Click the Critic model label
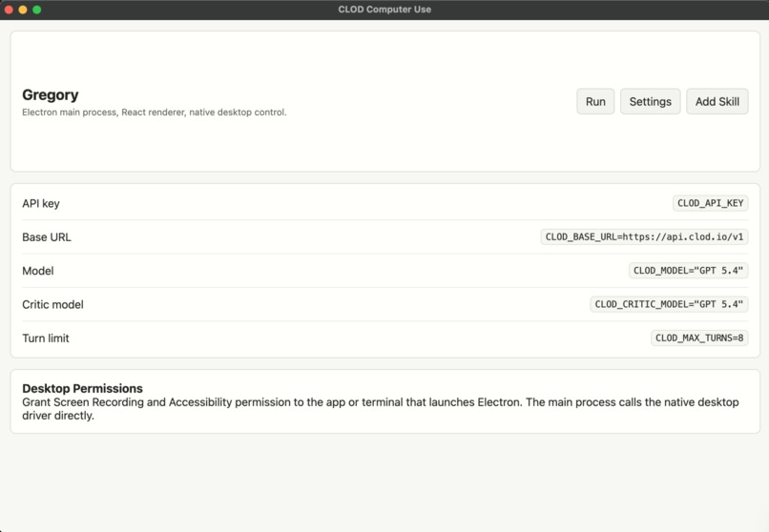Image resolution: width=769 pixels, height=532 pixels. click(53, 305)
